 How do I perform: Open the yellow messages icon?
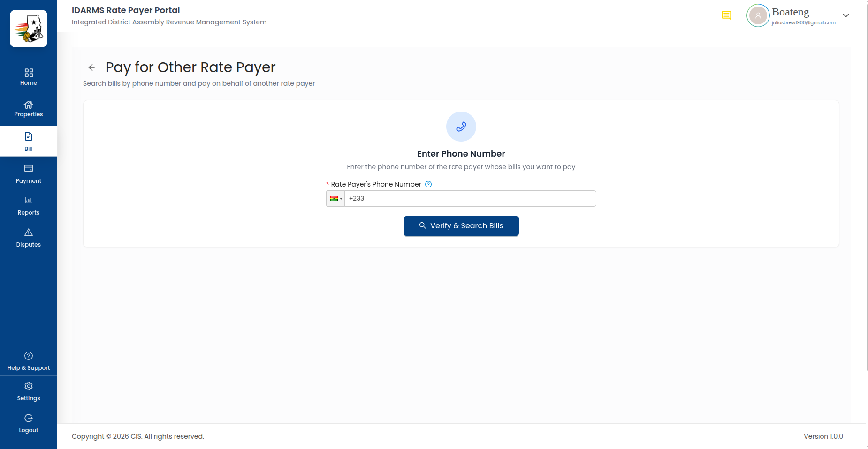click(x=726, y=15)
